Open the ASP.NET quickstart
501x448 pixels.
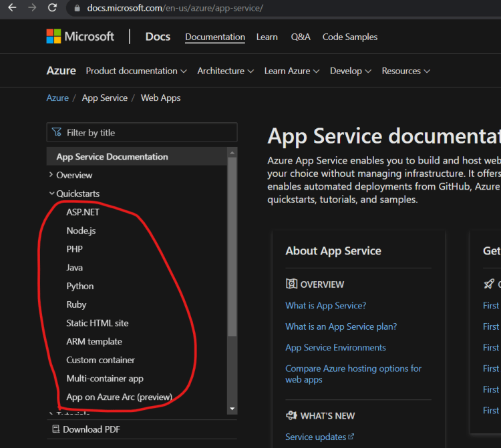pyautogui.click(x=83, y=212)
